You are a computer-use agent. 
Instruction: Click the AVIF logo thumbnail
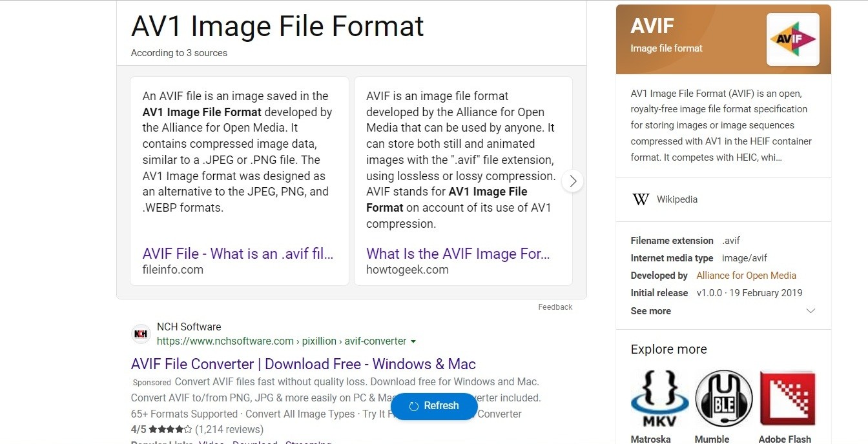point(792,39)
